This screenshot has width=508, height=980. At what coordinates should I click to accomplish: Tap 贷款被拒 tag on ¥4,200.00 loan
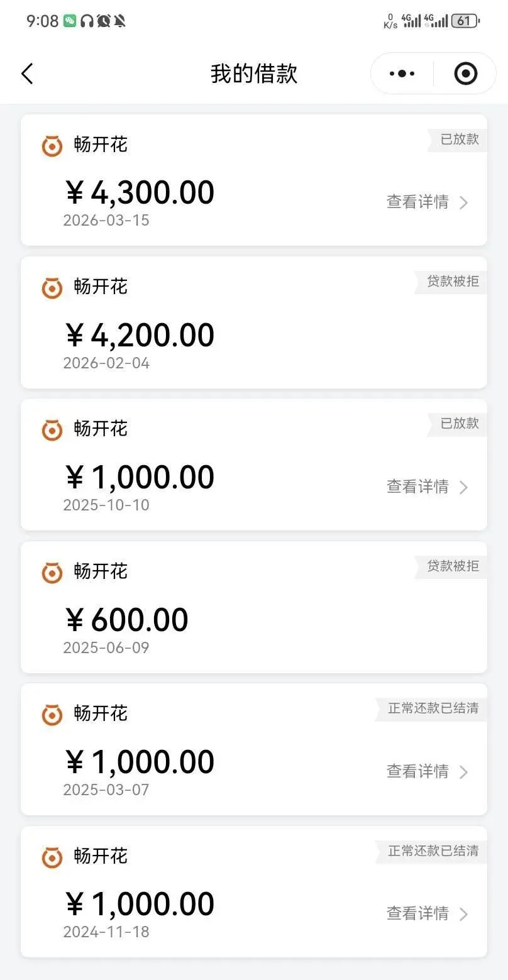[x=453, y=282]
